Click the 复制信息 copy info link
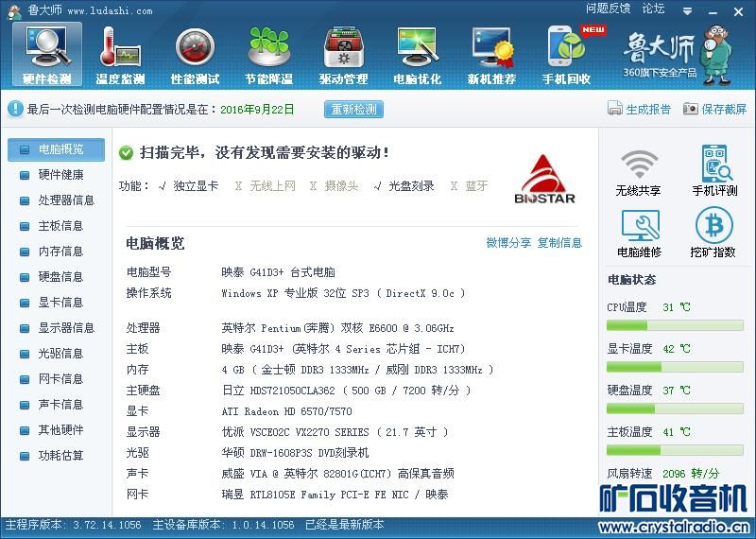Viewport: 756px width, 539px height. (x=559, y=243)
